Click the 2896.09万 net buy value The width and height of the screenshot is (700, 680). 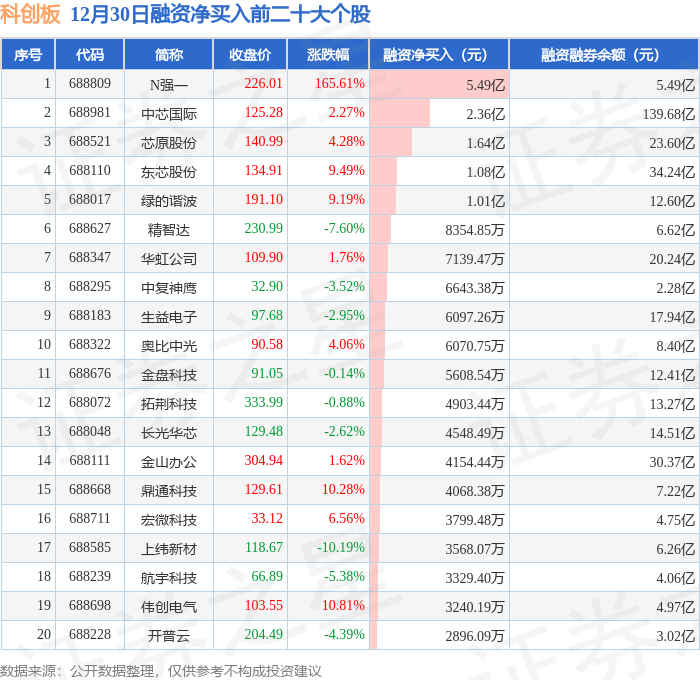(475, 636)
